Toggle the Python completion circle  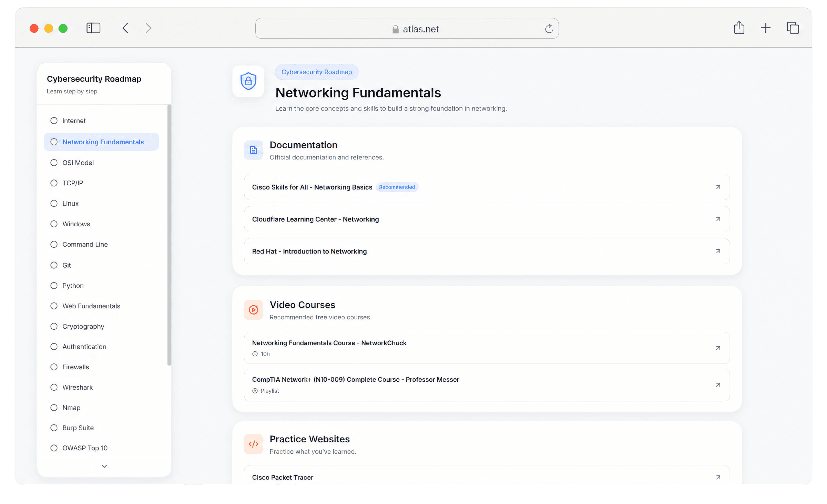(x=54, y=286)
